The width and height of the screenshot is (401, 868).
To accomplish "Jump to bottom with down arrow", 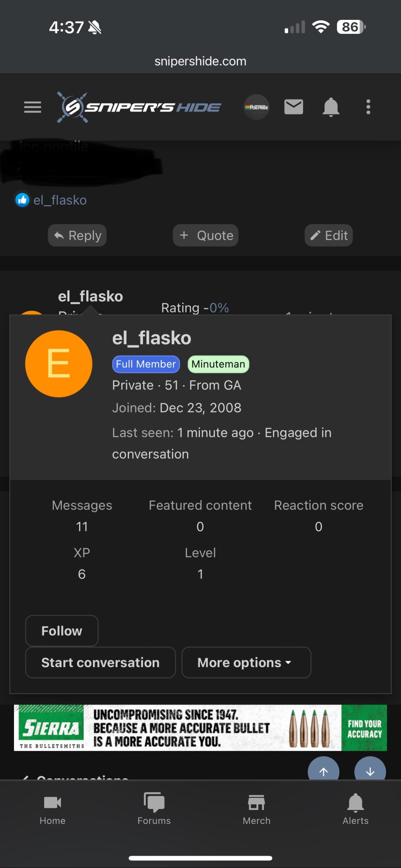I will [370, 769].
